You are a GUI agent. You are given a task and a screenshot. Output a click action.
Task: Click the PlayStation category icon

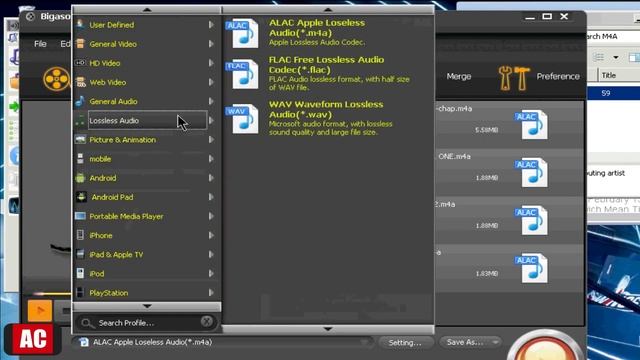tap(80, 292)
